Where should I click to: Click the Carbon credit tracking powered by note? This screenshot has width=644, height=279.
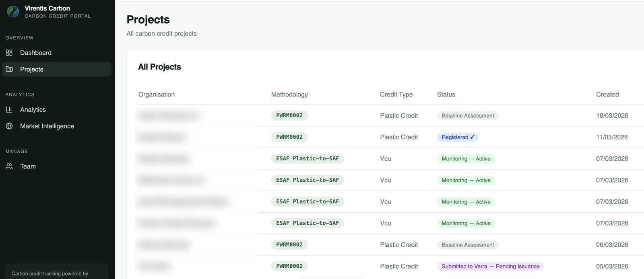pyautogui.click(x=50, y=274)
